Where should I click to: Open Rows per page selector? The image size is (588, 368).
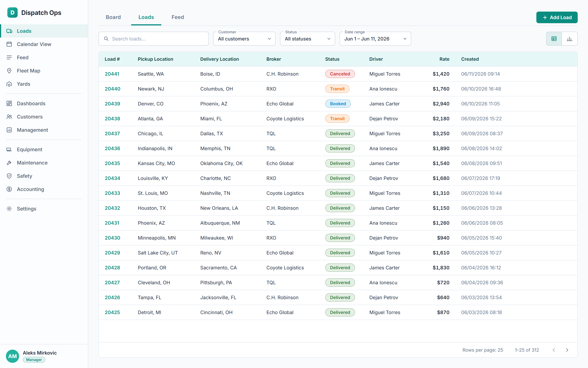click(x=483, y=350)
